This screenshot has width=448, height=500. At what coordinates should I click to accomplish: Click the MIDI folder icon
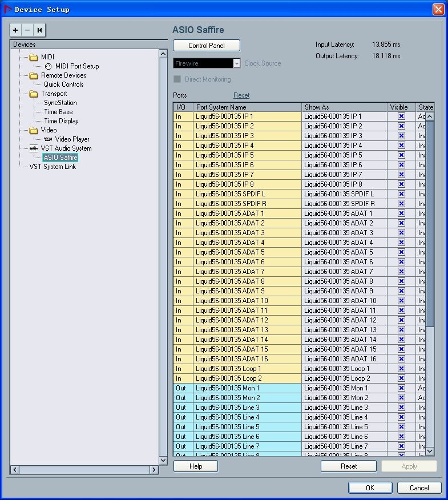click(x=34, y=58)
